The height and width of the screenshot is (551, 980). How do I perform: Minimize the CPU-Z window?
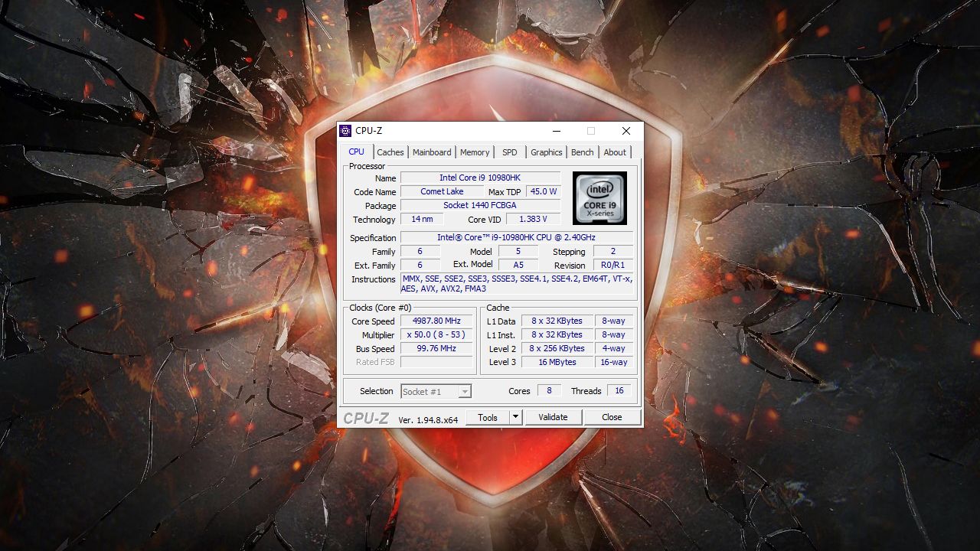(x=557, y=131)
